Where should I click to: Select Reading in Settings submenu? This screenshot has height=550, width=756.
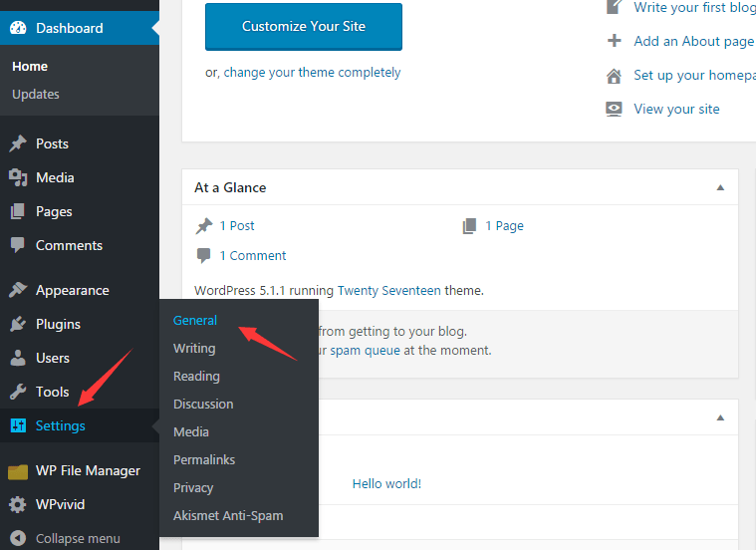click(196, 377)
